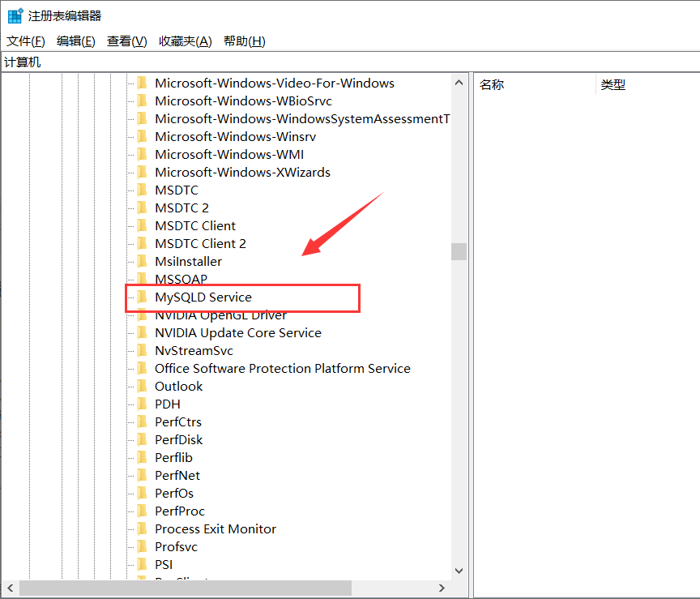Viewport: 700px width, 599px height.
Task: Select the PerfCtrs key label
Action: coord(178,422)
